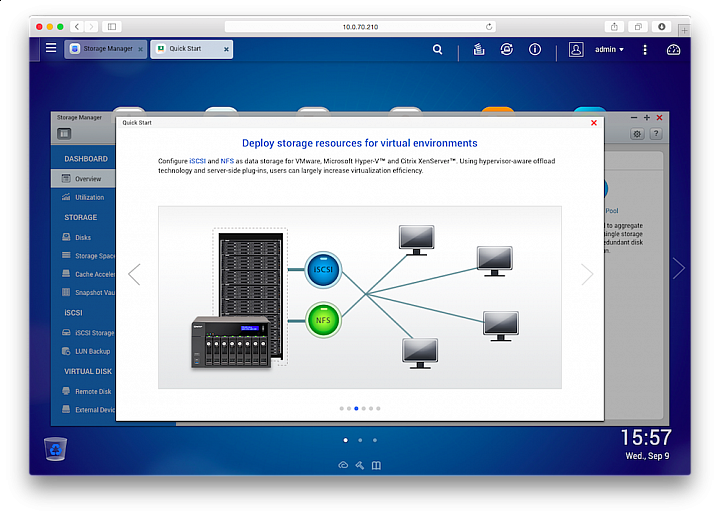Image resolution: width=720 pixels, height=518 pixels.
Task: Close the Quick Start dialog
Action: pos(594,123)
